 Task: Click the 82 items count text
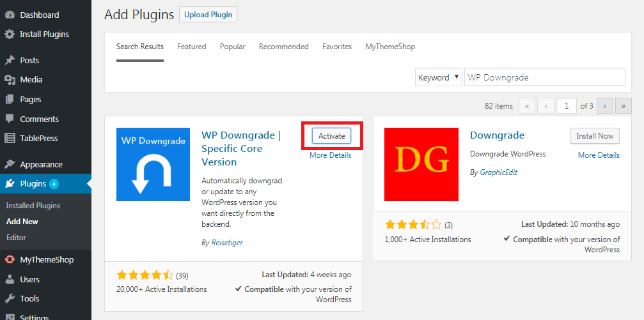pyautogui.click(x=499, y=106)
